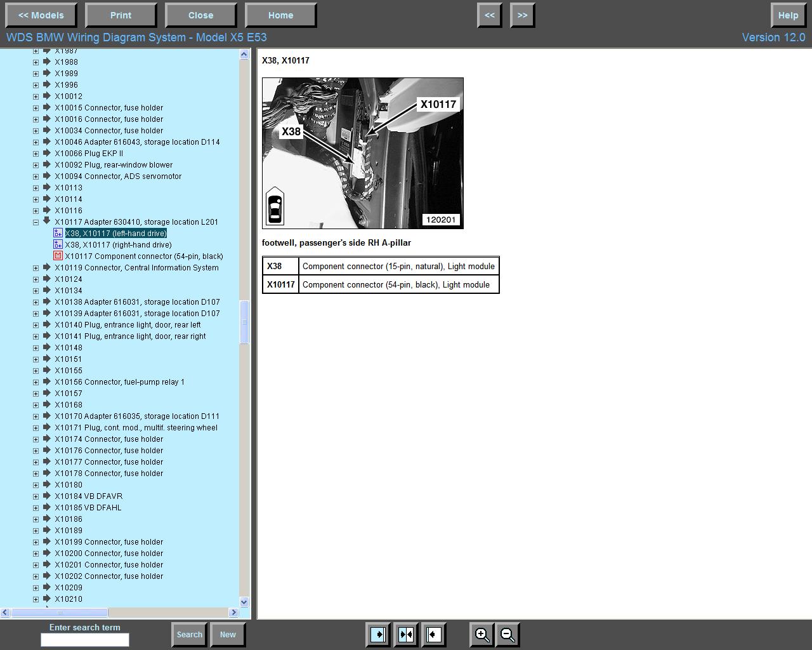Open X38, X10117 (right-hand drive) entry
This screenshot has height=650, width=812.
click(x=118, y=245)
